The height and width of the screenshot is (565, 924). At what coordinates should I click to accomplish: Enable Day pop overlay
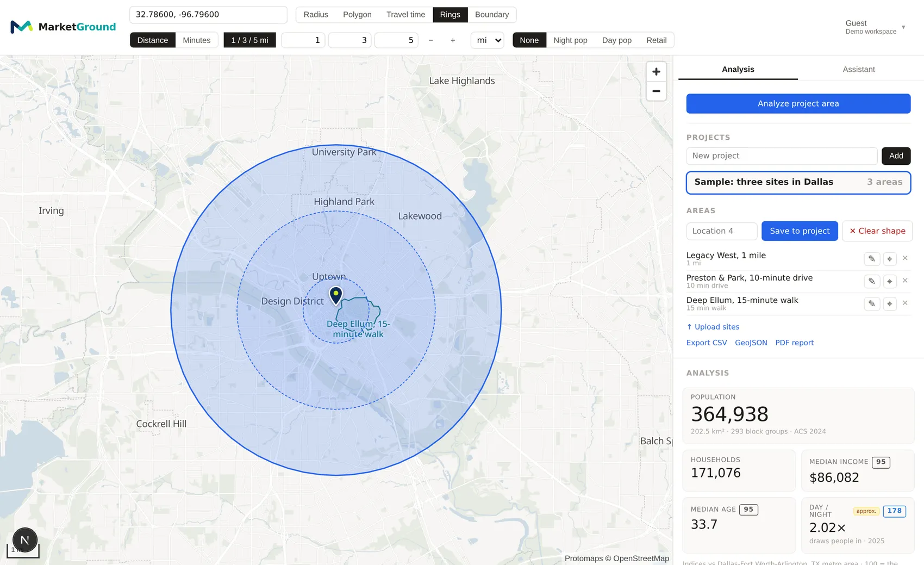[617, 40]
